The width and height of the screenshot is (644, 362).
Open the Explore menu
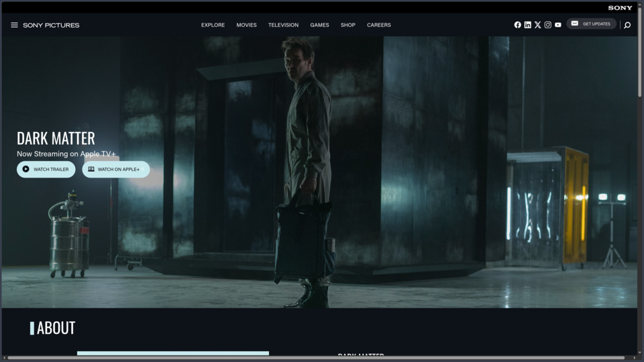click(213, 25)
